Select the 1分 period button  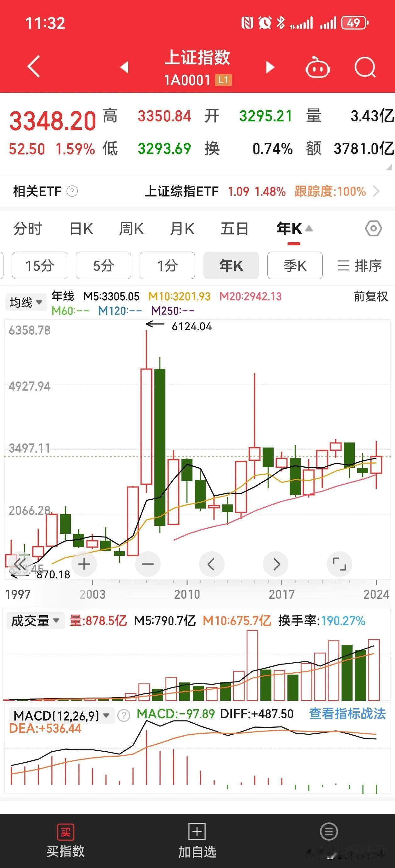168,265
